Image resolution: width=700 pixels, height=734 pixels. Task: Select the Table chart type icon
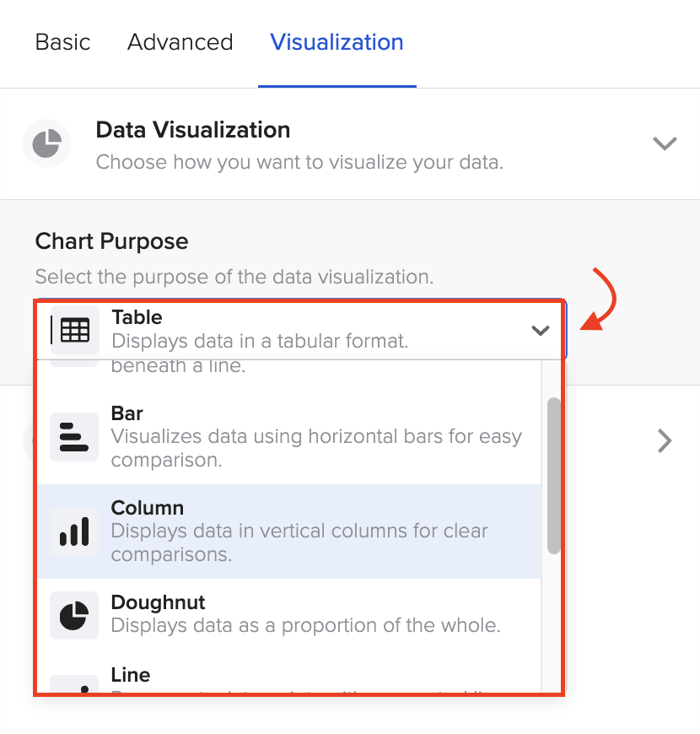[x=74, y=330]
